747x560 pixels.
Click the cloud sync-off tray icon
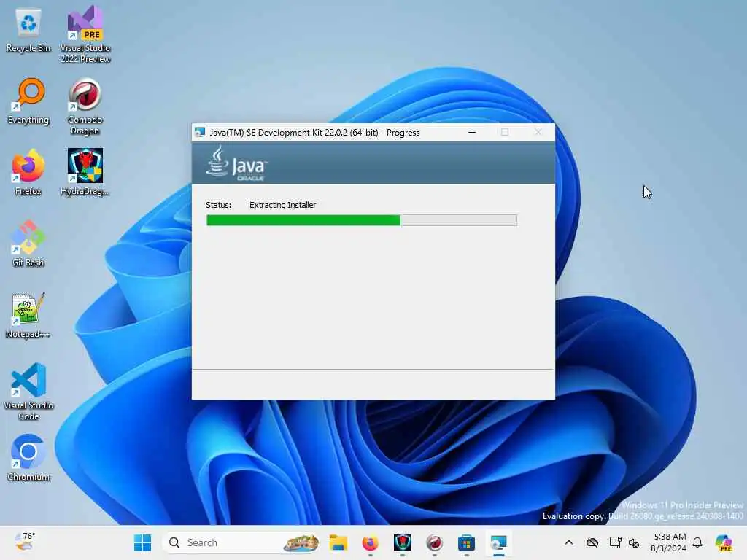(592, 542)
